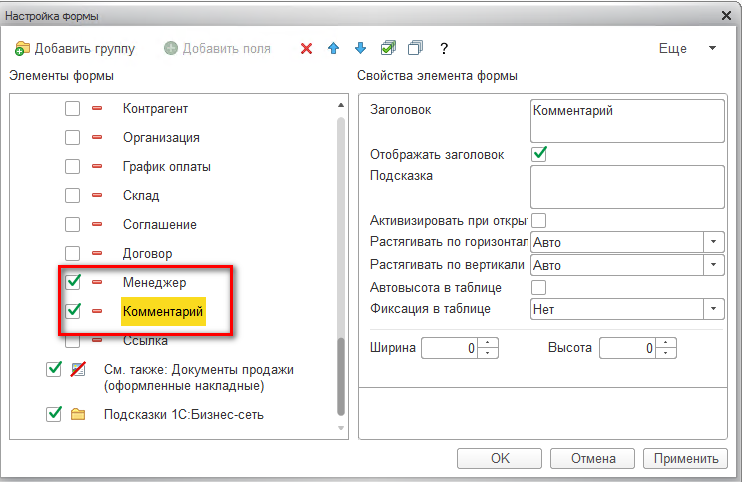Click the form elements list scrollbar thumb
Image resolution: width=742 pixels, height=482 pixels.
click(x=340, y=377)
